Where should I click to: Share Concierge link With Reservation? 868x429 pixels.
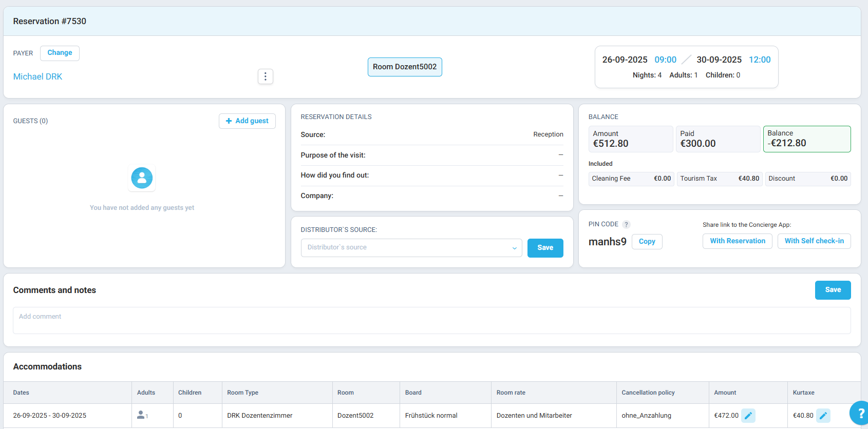738,241
